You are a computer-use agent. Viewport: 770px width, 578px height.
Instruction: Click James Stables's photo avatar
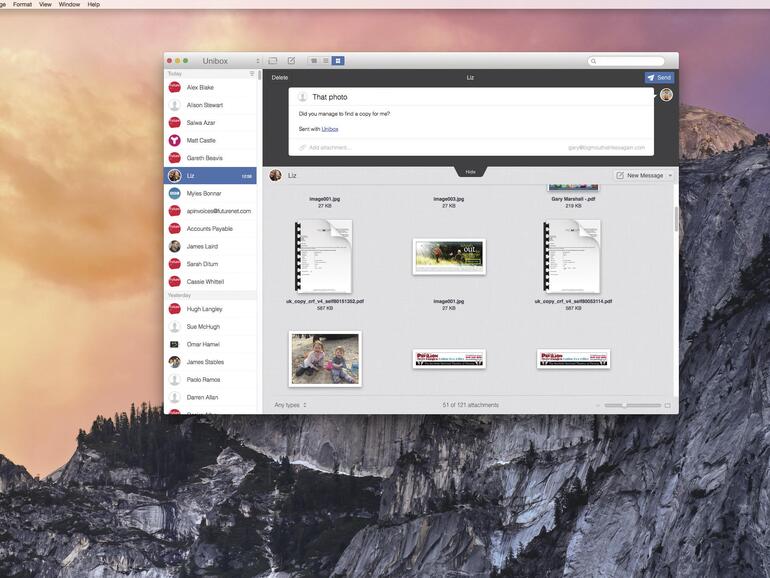click(x=175, y=362)
